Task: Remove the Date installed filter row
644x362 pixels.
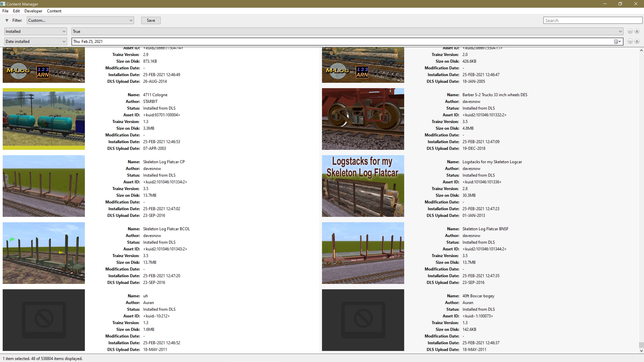Action: 630,41
